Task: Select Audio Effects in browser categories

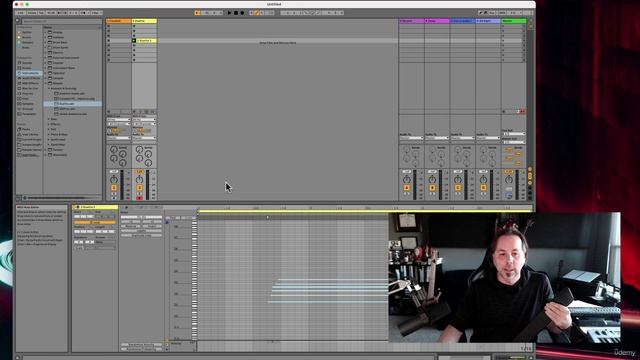Action: 29,78
